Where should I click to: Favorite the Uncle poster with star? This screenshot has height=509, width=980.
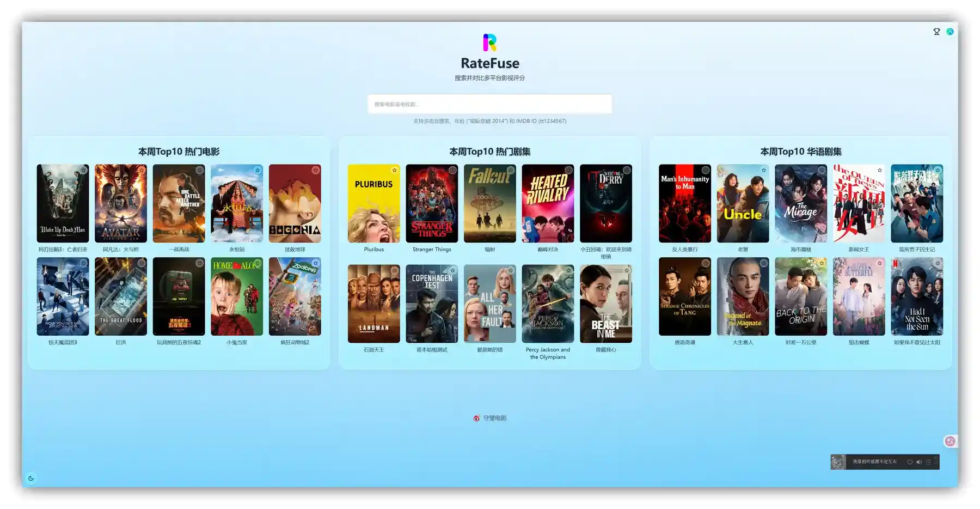tap(763, 171)
